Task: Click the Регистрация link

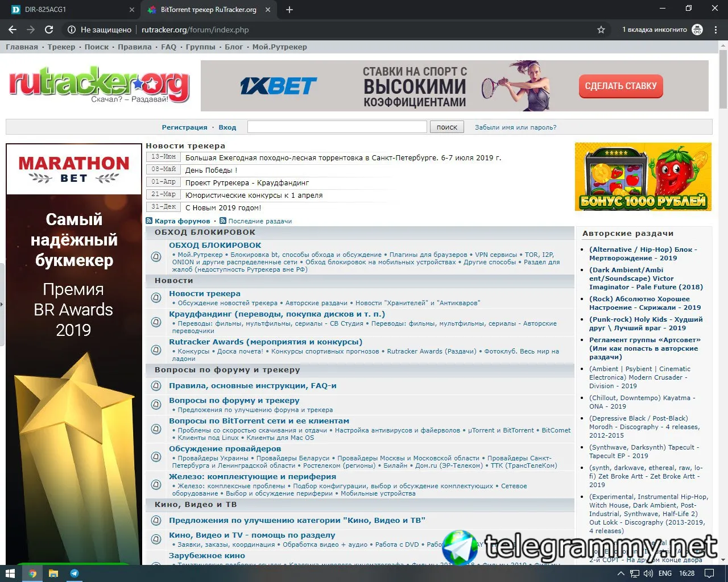Action: coord(185,127)
